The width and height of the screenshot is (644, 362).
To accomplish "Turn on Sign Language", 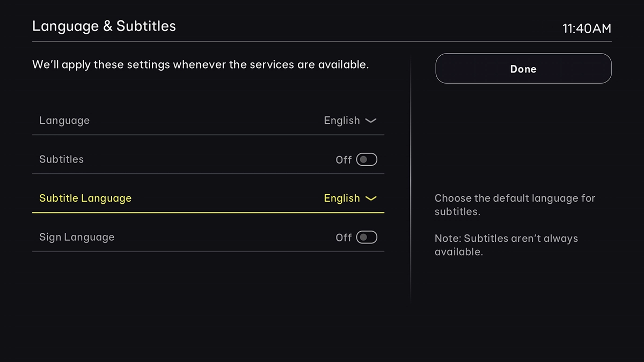I will click(x=365, y=237).
